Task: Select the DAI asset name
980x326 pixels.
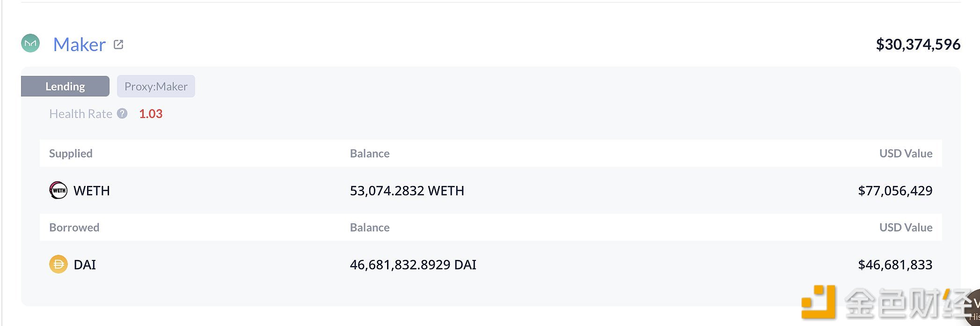Action: (85, 265)
